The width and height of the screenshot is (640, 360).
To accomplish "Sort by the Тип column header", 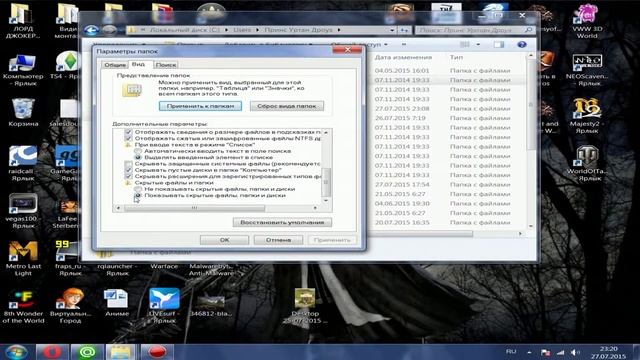I will click(456, 58).
